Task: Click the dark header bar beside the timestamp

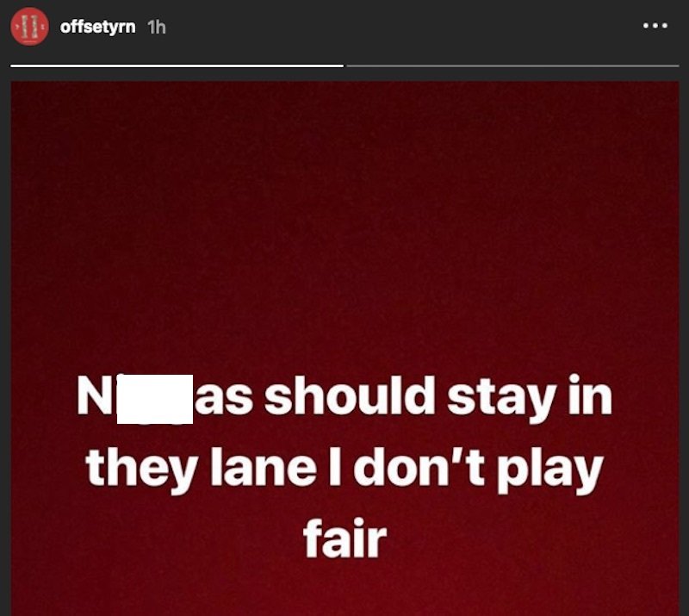Action: tap(395, 27)
